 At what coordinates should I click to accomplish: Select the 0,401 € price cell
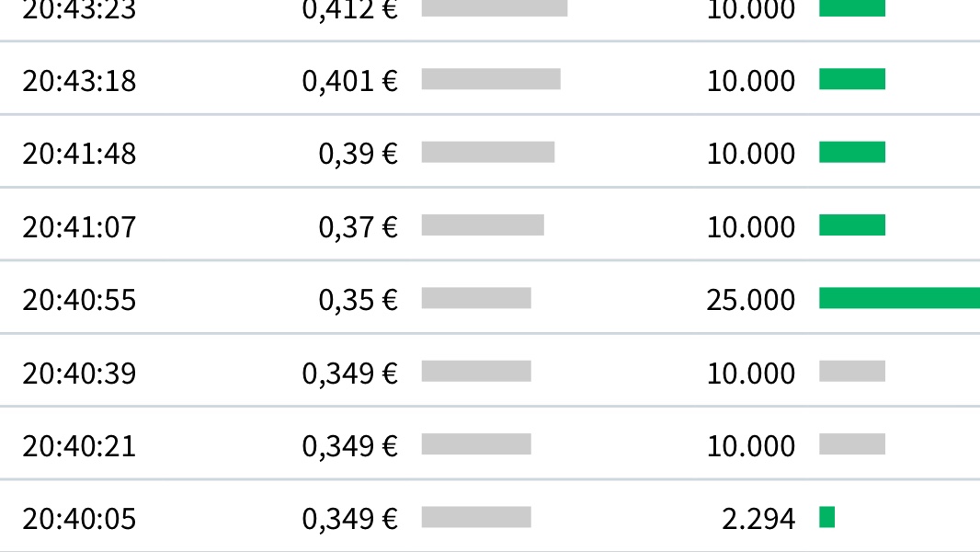tap(349, 81)
